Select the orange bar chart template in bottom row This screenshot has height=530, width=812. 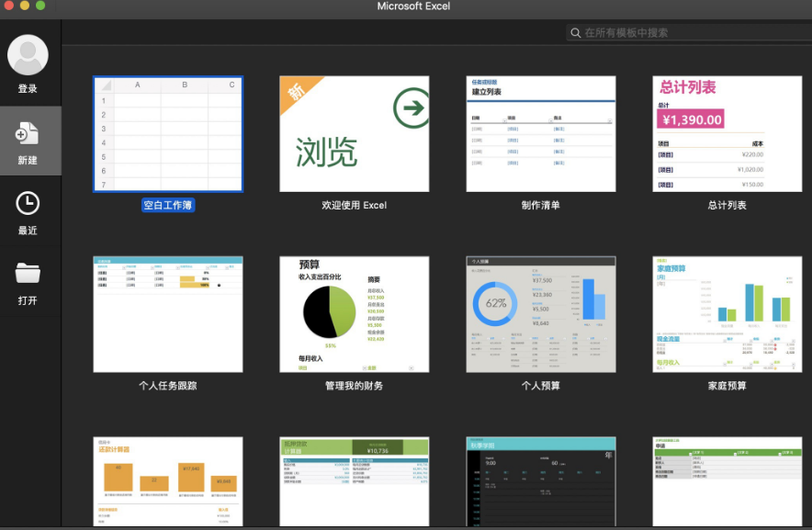click(x=168, y=480)
